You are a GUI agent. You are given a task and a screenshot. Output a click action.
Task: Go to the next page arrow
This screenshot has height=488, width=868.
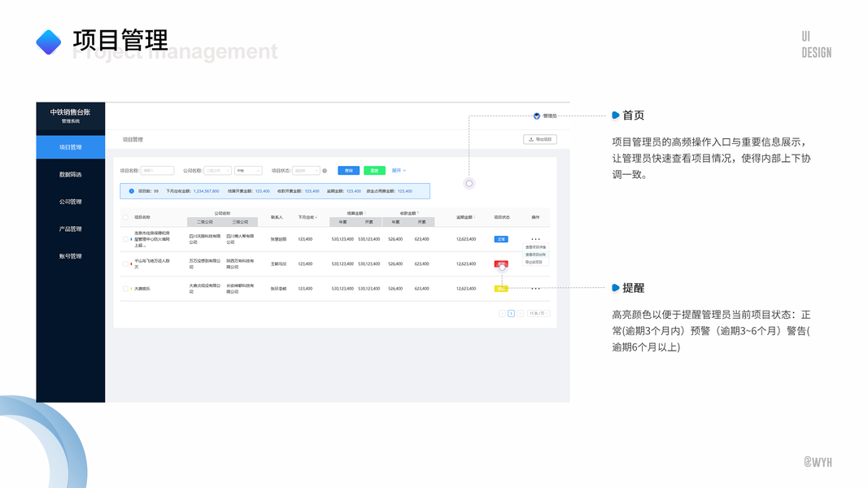click(x=520, y=314)
